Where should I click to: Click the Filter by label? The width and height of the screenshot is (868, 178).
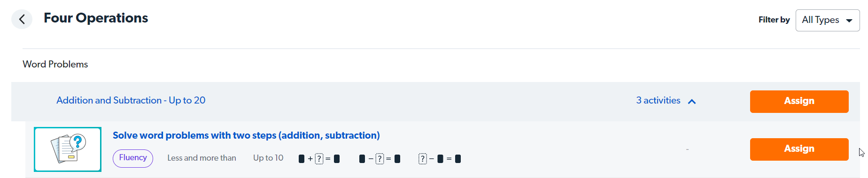774,20
